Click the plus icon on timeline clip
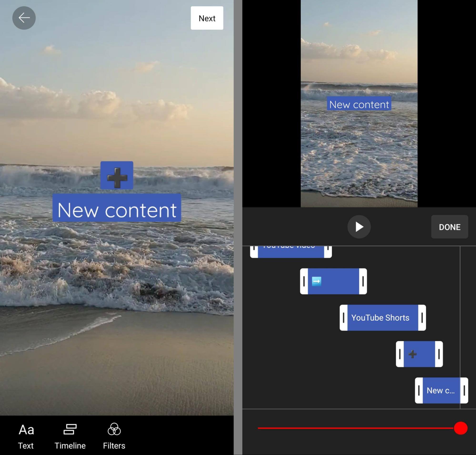Image resolution: width=476 pixels, height=455 pixels. tap(413, 354)
